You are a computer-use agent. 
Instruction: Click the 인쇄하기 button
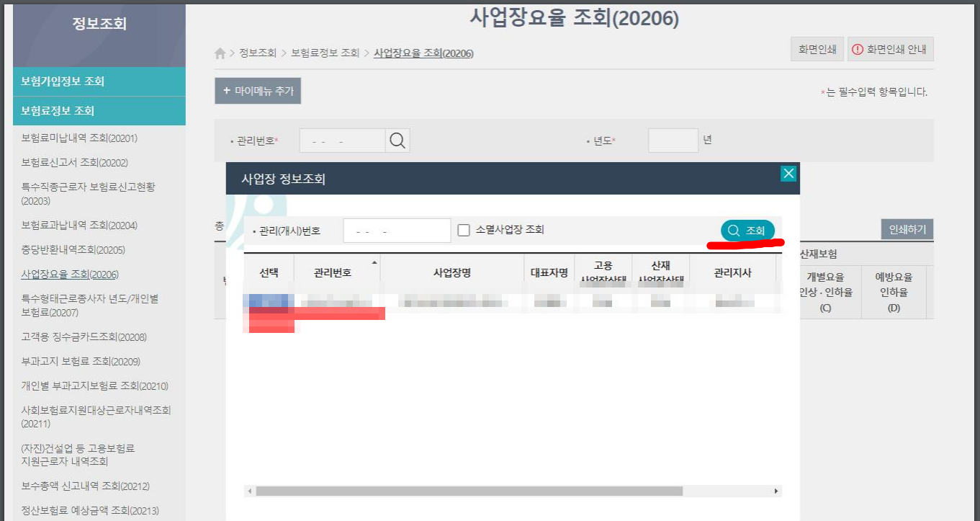pyautogui.click(x=907, y=230)
